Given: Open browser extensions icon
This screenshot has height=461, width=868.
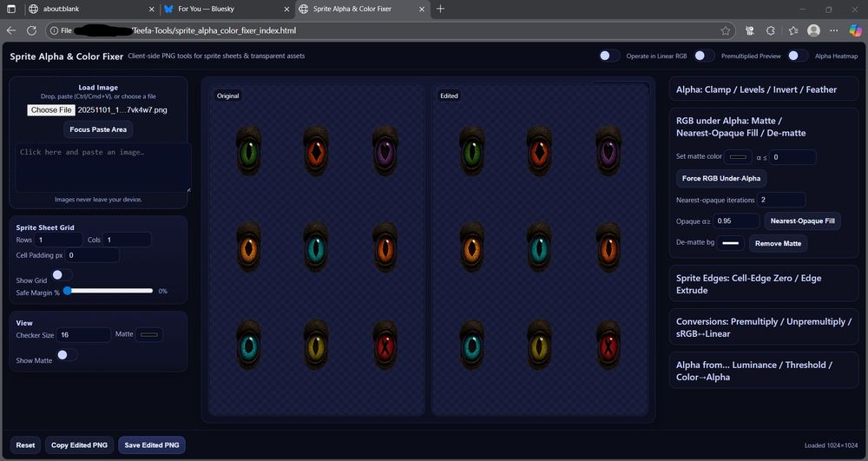Looking at the screenshot, I should click(770, 31).
